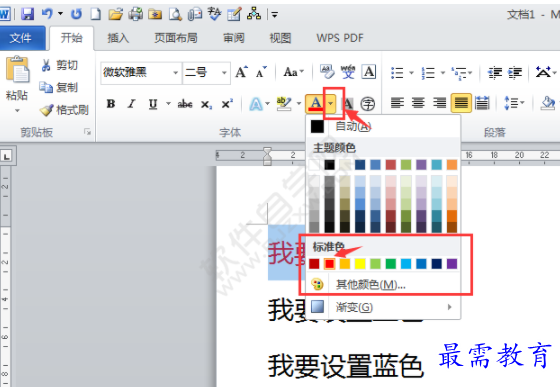Select standard red color swatch
Image resolution: width=560 pixels, height=387 pixels.
(x=329, y=264)
